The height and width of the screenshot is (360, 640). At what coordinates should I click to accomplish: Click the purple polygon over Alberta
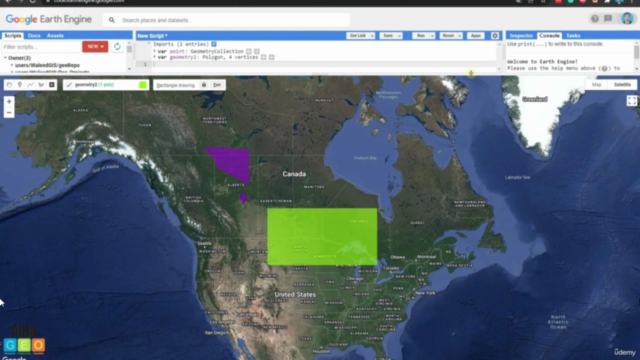233,163
